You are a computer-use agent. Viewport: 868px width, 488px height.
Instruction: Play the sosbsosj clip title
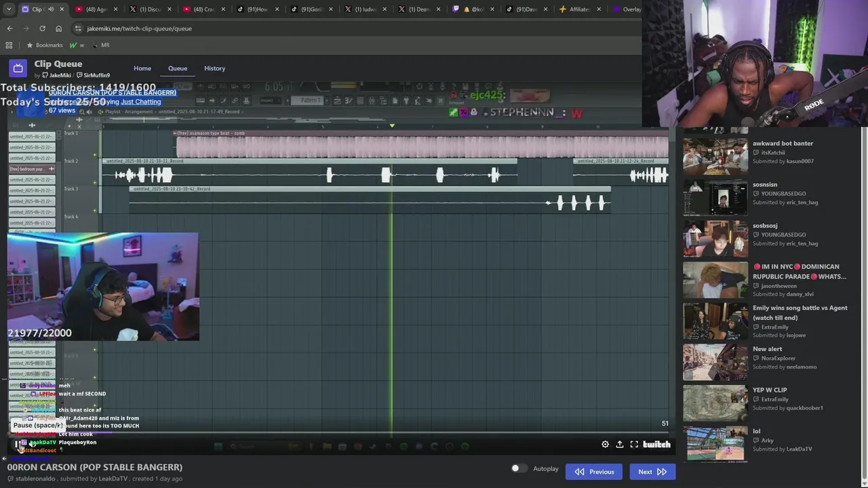click(x=765, y=226)
